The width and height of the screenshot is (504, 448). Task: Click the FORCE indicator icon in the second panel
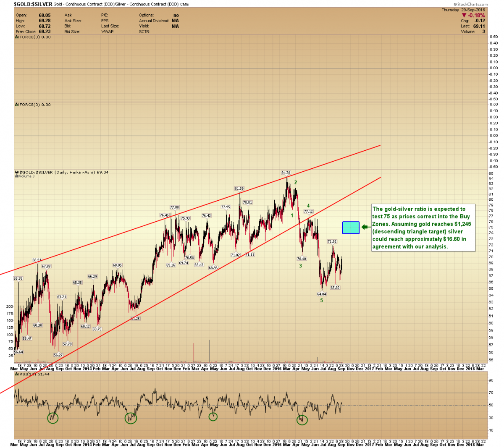(x=16, y=105)
